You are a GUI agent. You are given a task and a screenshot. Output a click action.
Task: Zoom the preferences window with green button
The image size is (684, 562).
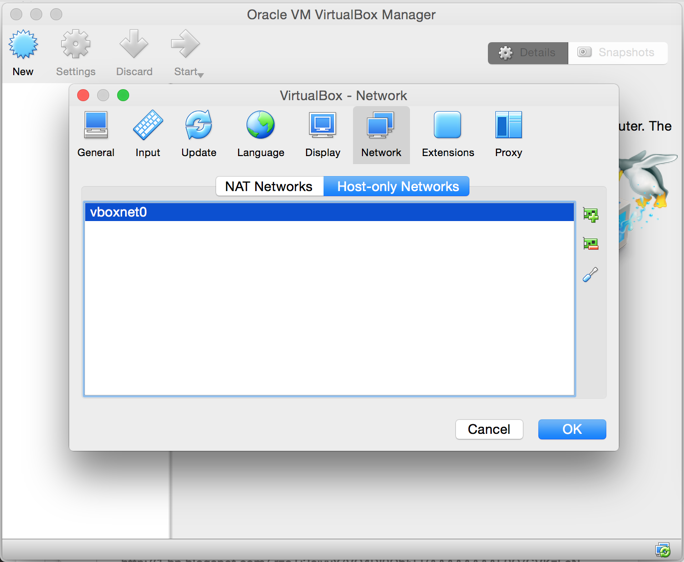pos(123,95)
